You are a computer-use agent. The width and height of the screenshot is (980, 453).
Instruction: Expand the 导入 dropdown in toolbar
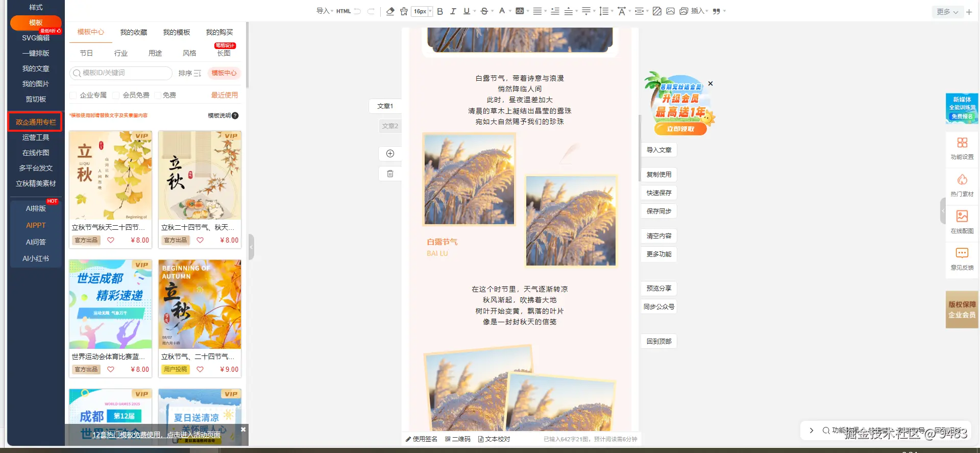(x=325, y=11)
